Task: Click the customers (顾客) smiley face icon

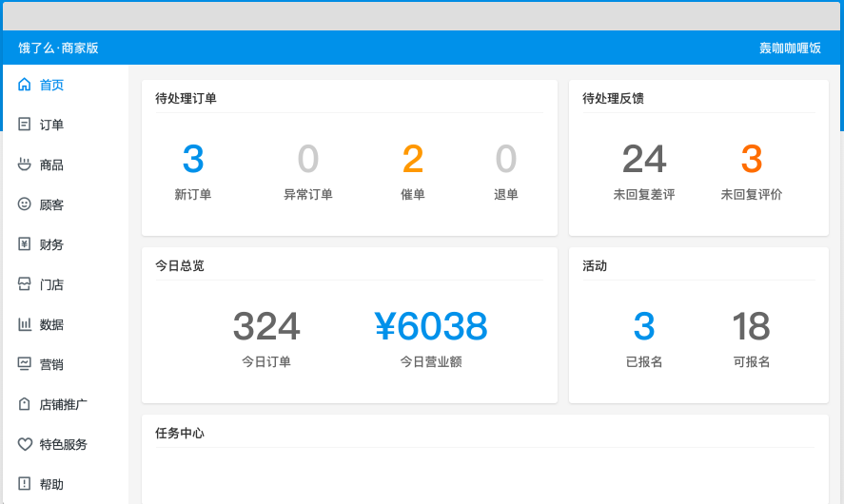Action: pyautogui.click(x=25, y=204)
